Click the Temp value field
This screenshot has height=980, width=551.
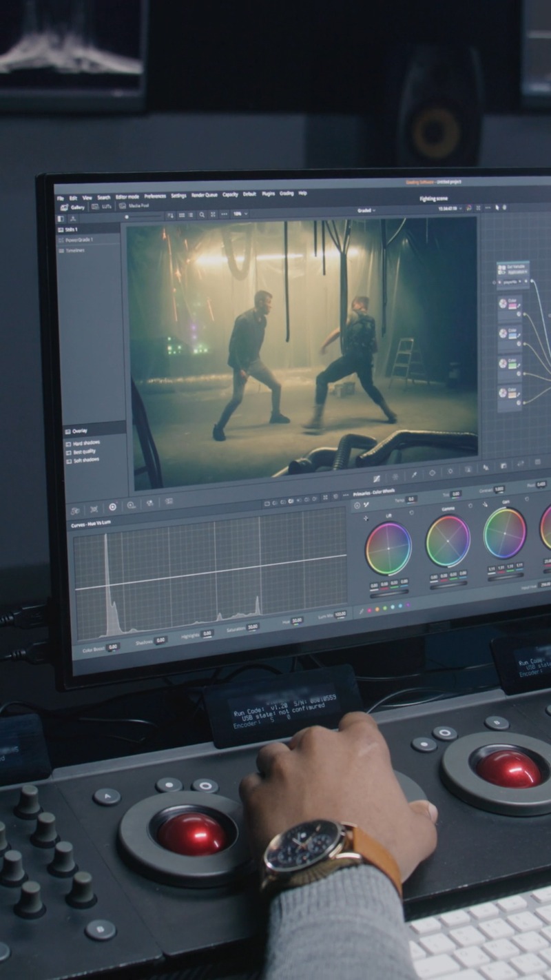410,499
